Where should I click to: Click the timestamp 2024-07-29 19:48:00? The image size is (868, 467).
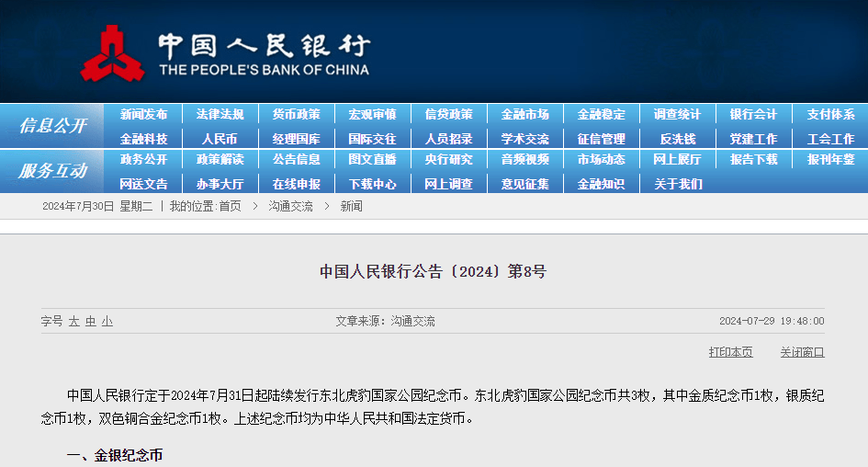pos(772,322)
